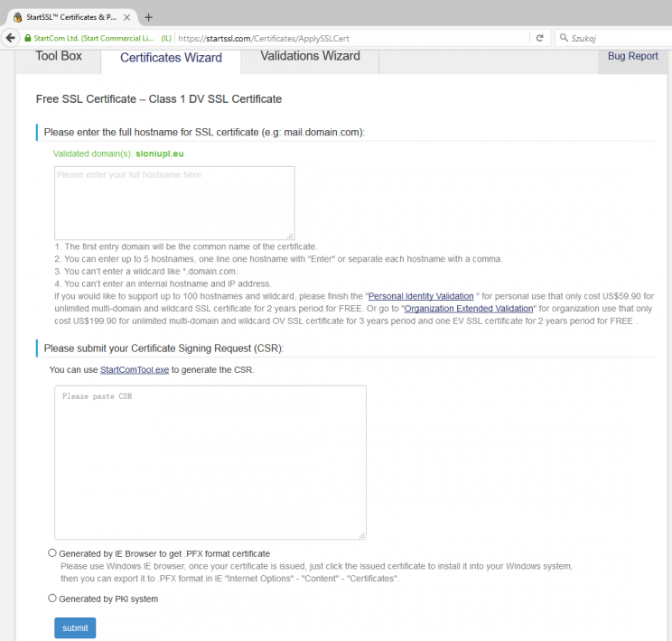The width and height of the screenshot is (672, 641).
Task: Click the note about internal hostname and IP
Action: click(163, 284)
